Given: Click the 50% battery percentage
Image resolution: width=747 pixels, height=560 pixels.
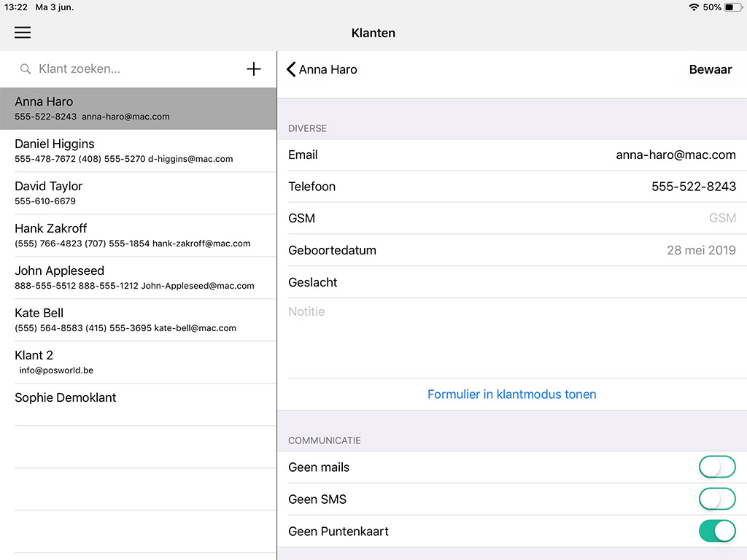Looking at the screenshot, I should tap(712, 7).
